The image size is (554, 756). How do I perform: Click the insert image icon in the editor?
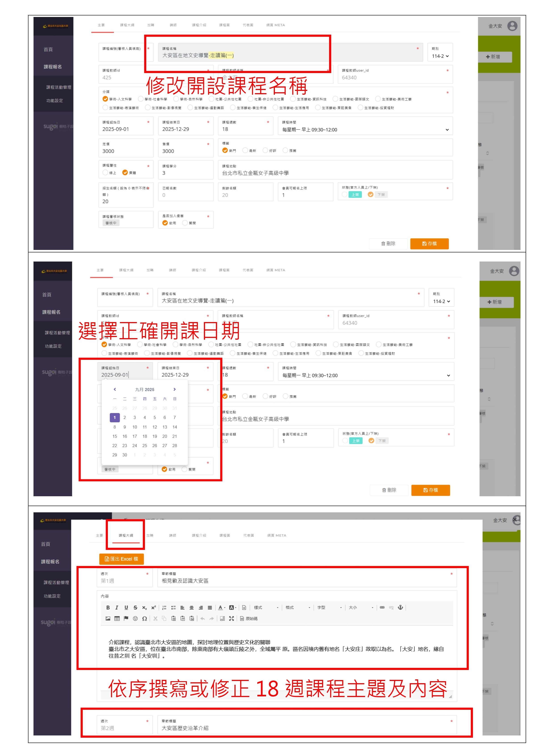click(108, 618)
